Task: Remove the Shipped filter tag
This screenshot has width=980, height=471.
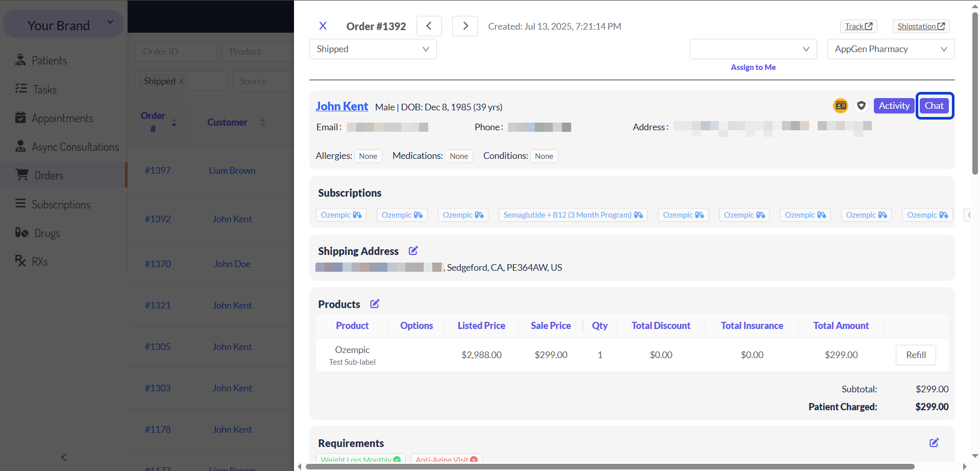Action: tap(181, 81)
